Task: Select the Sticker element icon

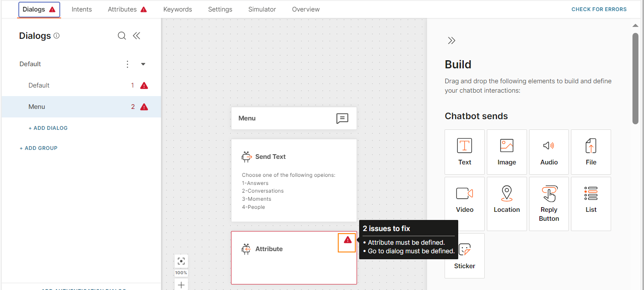Action: pyautogui.click(x=464, y=250)
